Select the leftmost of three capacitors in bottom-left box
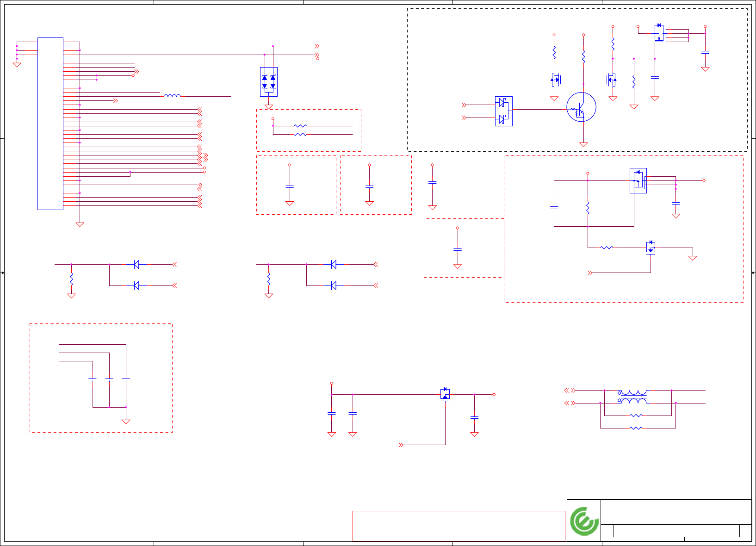Image resolution: width=756 pixels, height=546 pixels. point(93,379)
